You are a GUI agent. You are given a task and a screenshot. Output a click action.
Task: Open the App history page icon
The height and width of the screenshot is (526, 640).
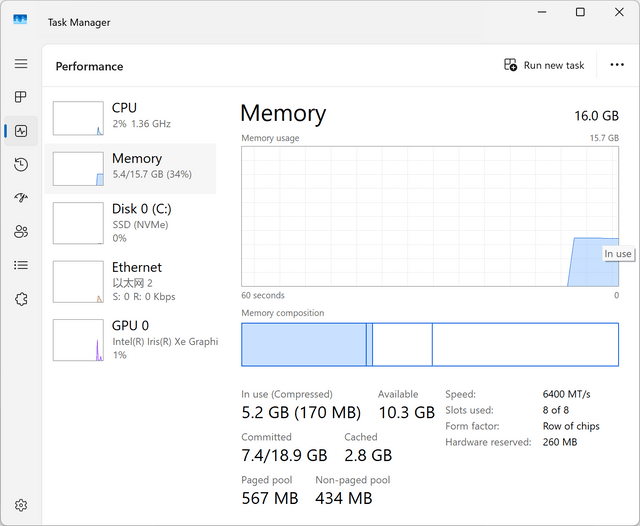pyautogui.click(x=21, y=164)
